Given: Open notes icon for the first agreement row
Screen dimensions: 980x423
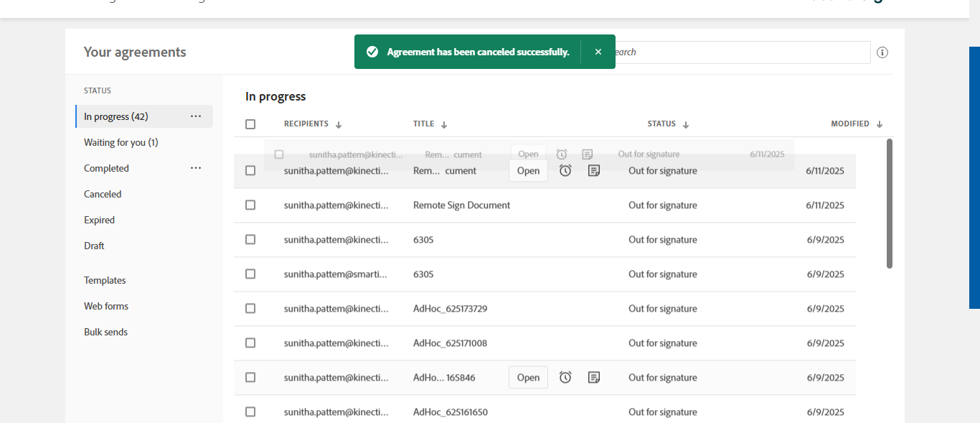Looking at the screenshot, I should coord(593,171).
